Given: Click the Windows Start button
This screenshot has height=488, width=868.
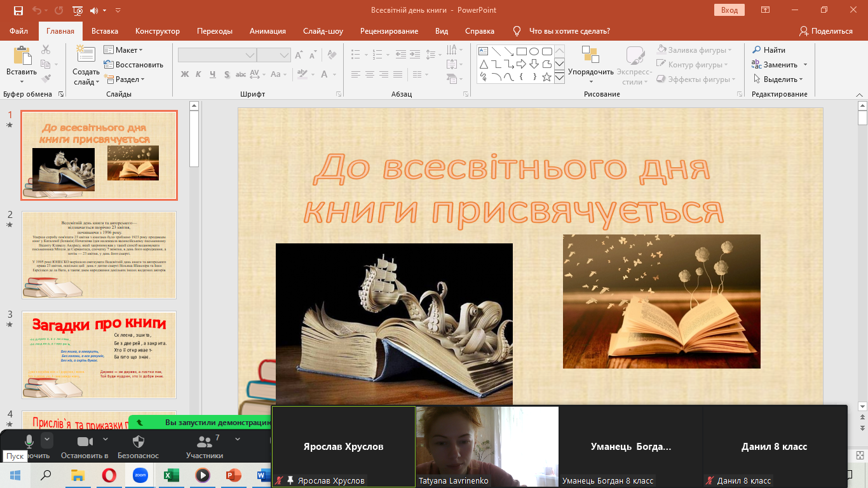Looking at the screenshot, I should click(15, 475).
